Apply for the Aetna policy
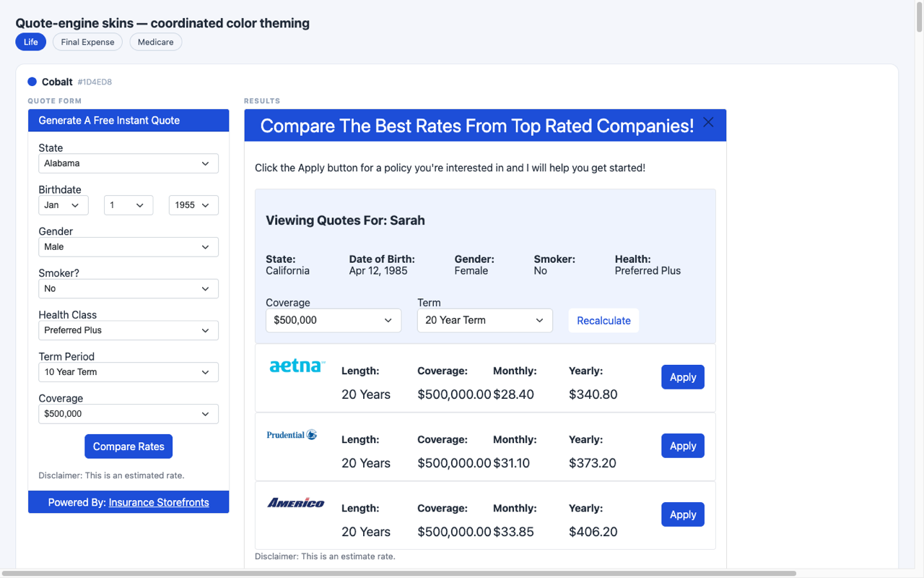The height and width of the screenshot is (578, 924). coord(683,377)
